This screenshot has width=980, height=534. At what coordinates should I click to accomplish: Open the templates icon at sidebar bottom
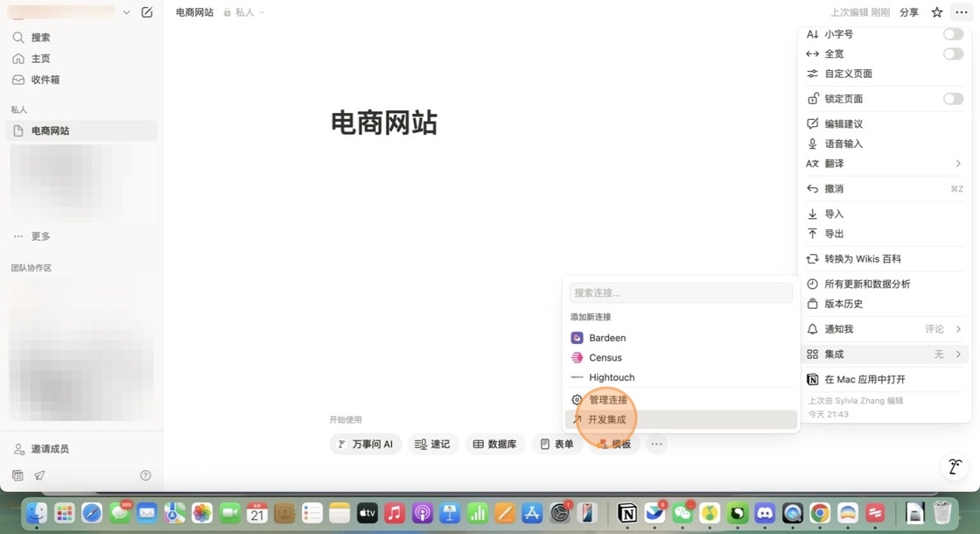point(18,476)
